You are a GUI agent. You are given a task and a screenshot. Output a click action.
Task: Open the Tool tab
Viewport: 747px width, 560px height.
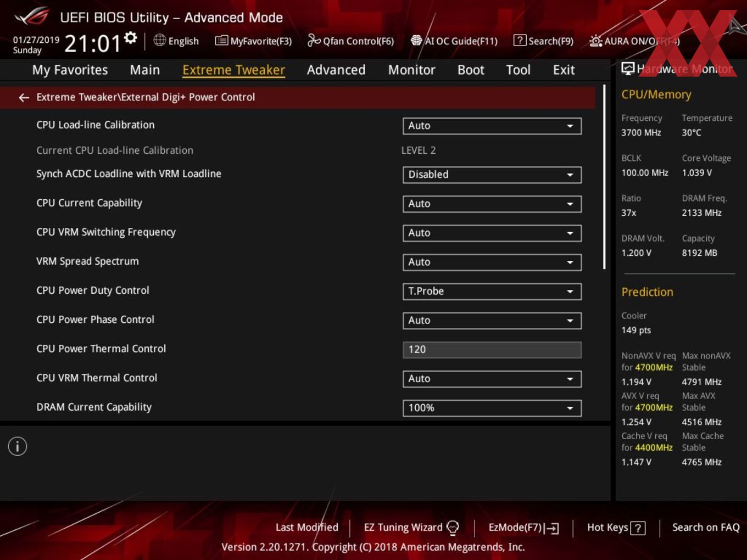tap(518, 70)
